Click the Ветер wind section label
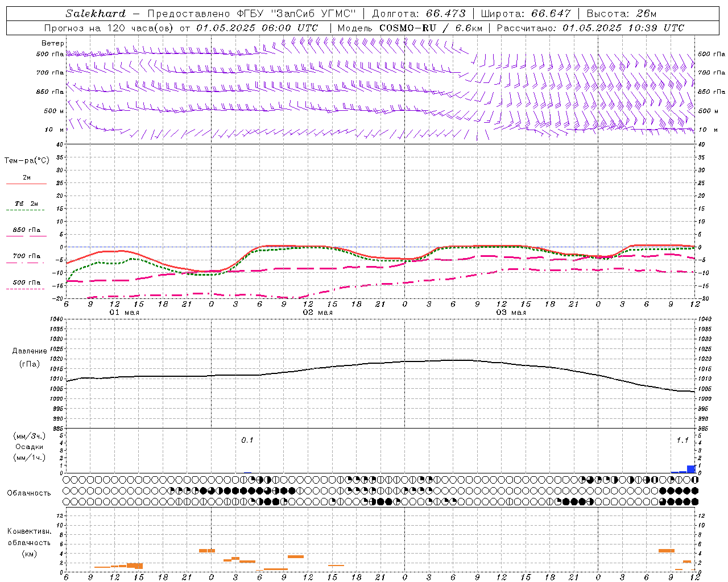The image size is (728, 582). 52,43
